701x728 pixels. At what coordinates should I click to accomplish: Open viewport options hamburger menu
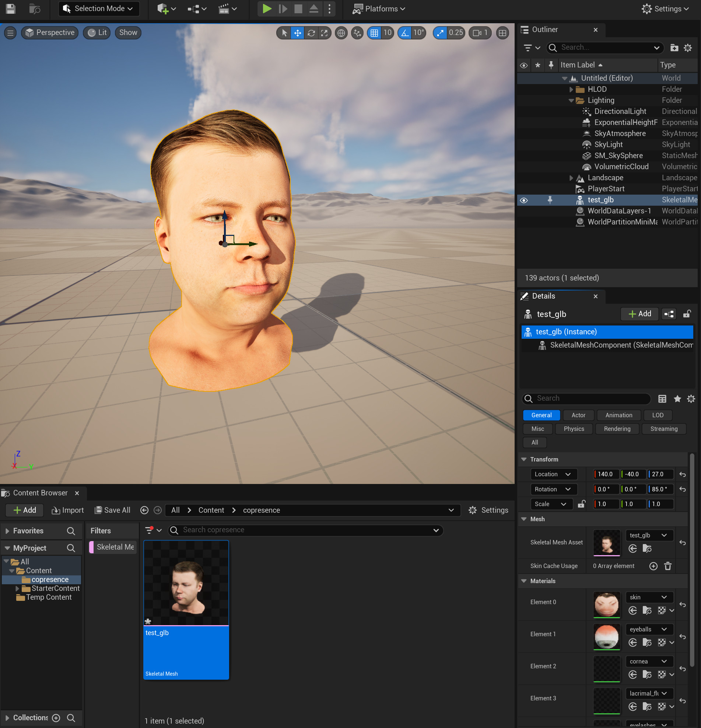click(x=10, y=33)
